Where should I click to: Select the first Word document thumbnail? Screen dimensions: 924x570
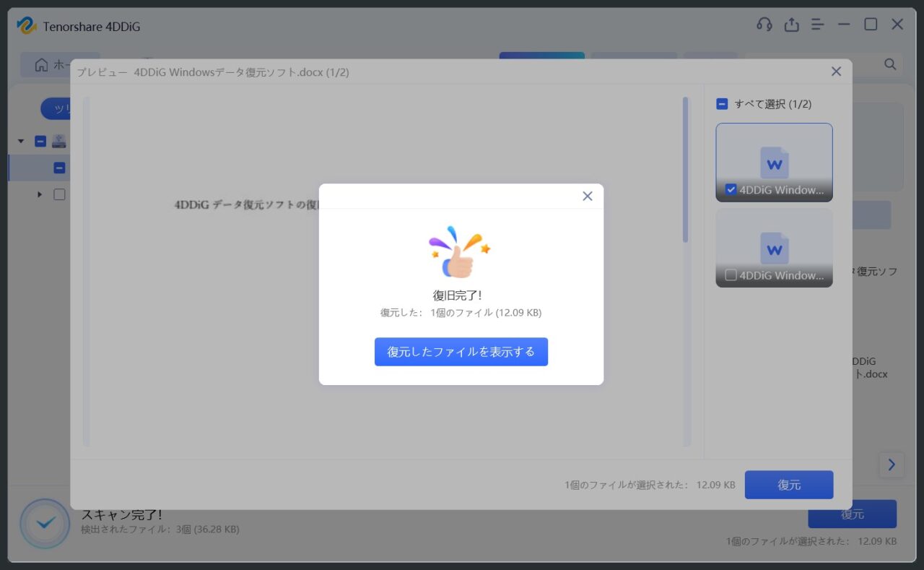point(774,162)
